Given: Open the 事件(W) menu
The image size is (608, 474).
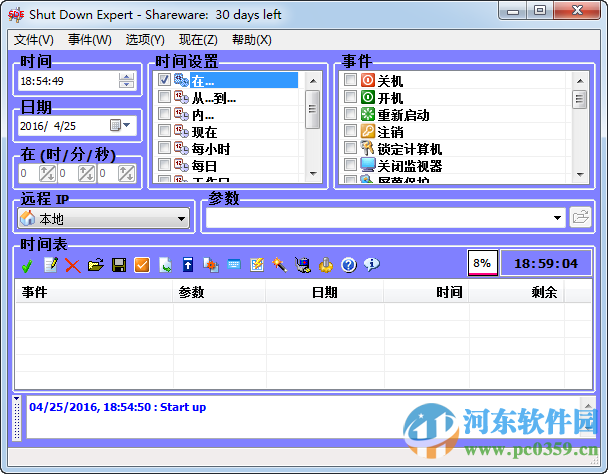Looking at the screenshot, I should [90, 40].
